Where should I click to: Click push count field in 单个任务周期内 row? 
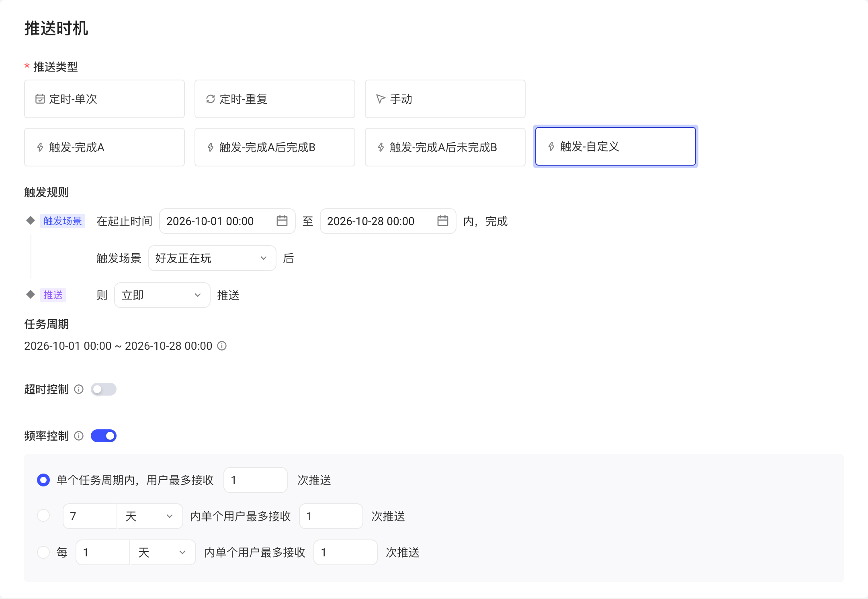256,480
